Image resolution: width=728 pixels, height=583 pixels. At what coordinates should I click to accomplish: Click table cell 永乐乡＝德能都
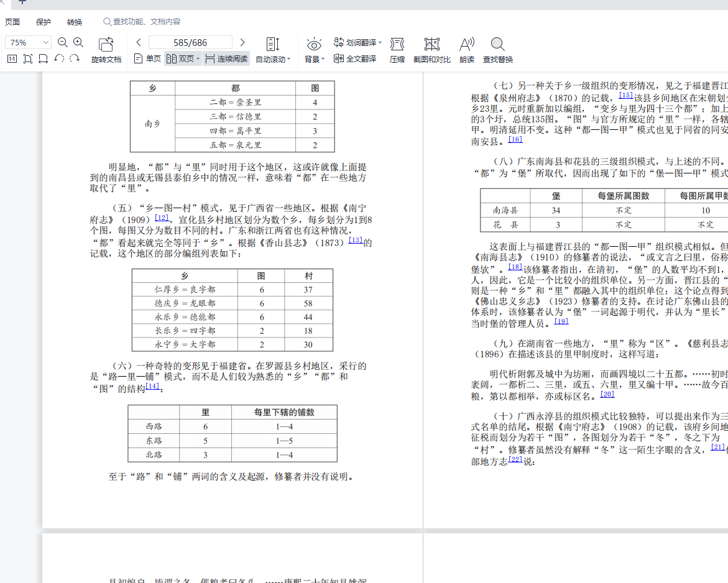coord(185,317)
